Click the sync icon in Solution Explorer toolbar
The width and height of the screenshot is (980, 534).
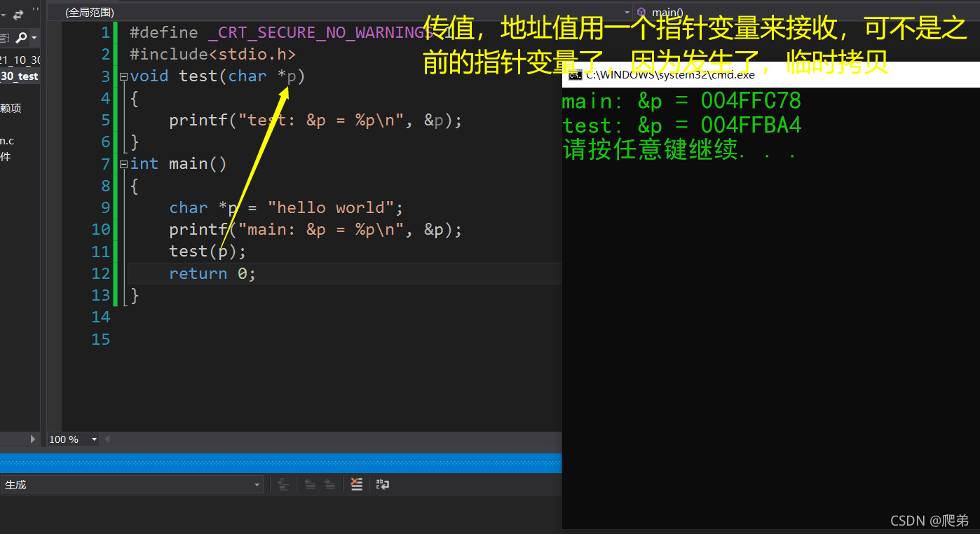click(18, 13)
